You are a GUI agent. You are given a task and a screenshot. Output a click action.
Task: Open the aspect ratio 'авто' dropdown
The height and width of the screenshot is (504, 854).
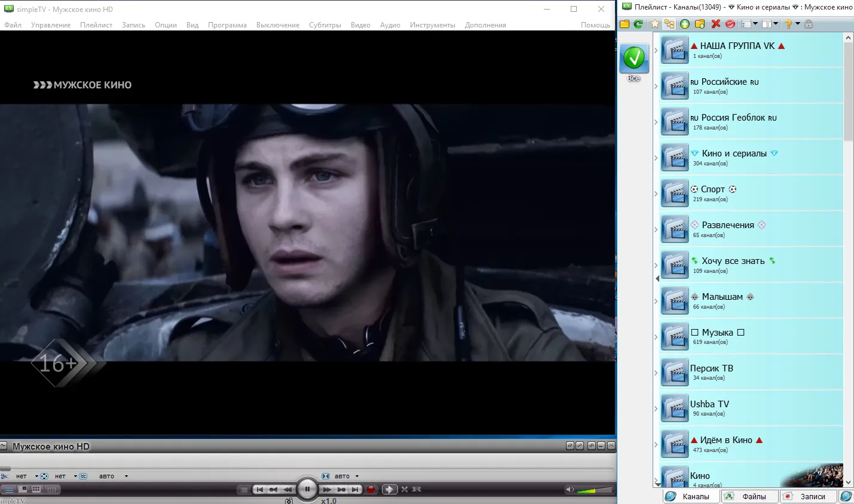tap(357, 477)
